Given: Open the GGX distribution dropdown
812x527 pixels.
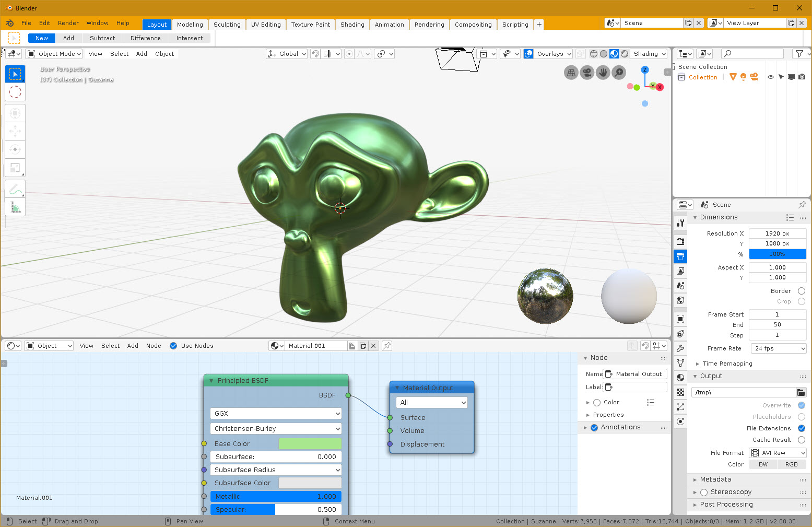Looking at the screenshot, I should pos(276,413).
